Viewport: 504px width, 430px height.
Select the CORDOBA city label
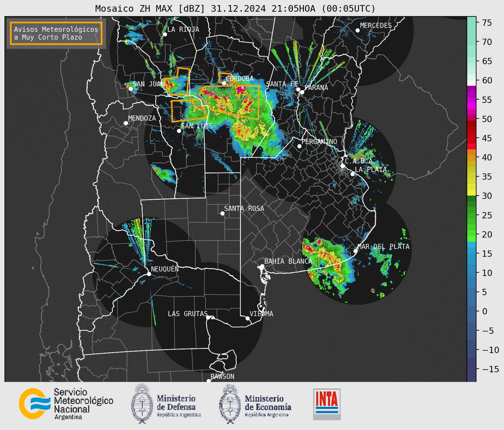pos(240,79)
